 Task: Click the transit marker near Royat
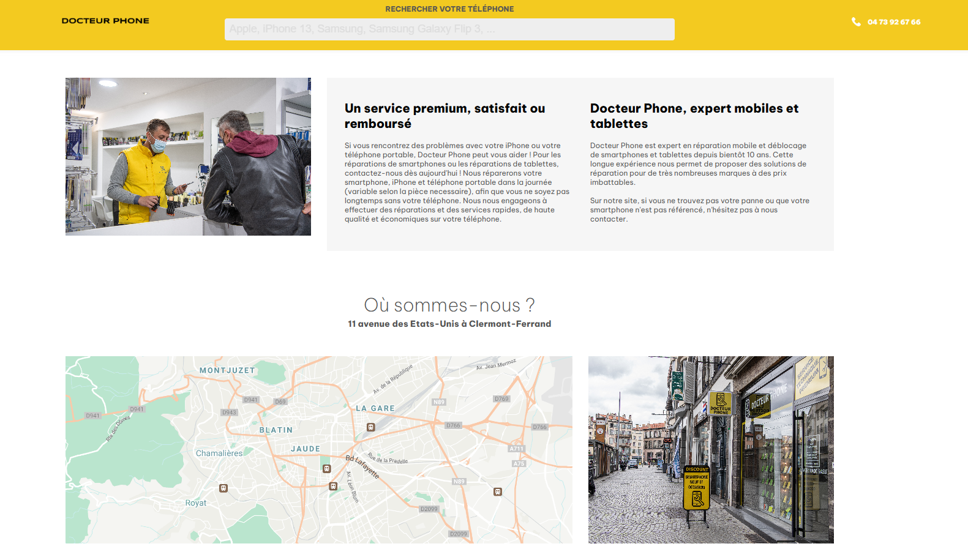[x=223, y=488]
